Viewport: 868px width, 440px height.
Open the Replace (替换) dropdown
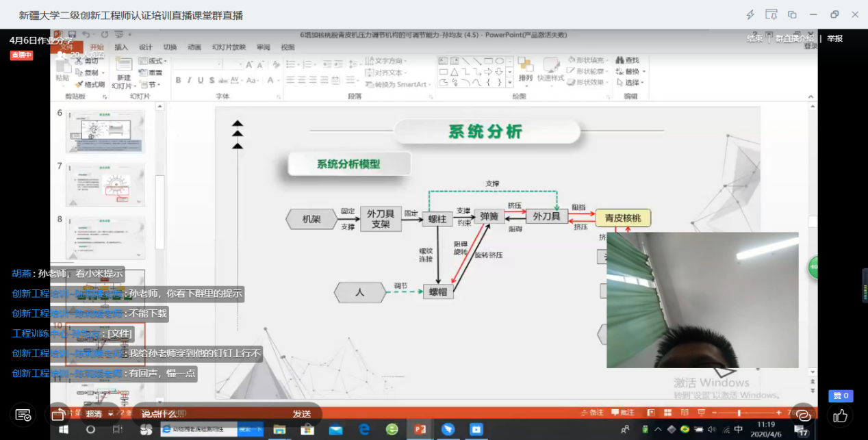coord(630,71)
